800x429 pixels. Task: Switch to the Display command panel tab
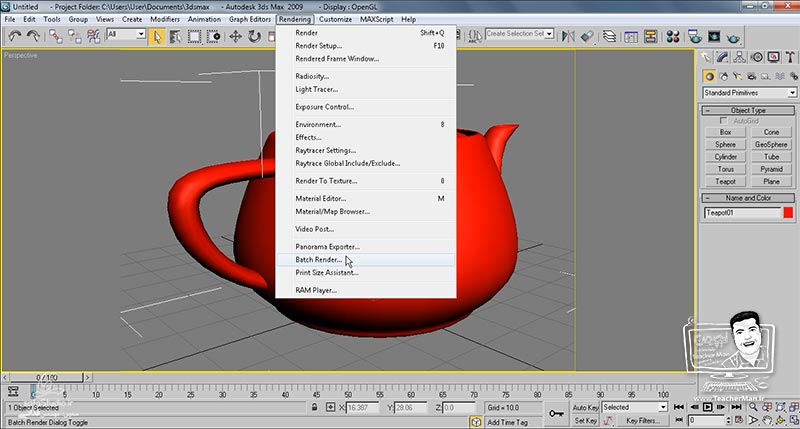click(773, 57)
